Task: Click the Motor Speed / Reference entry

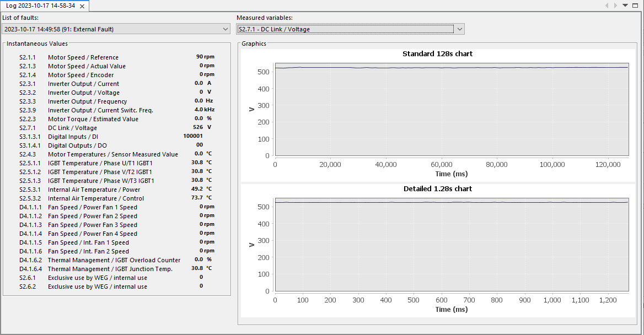Action: [83, 57]
